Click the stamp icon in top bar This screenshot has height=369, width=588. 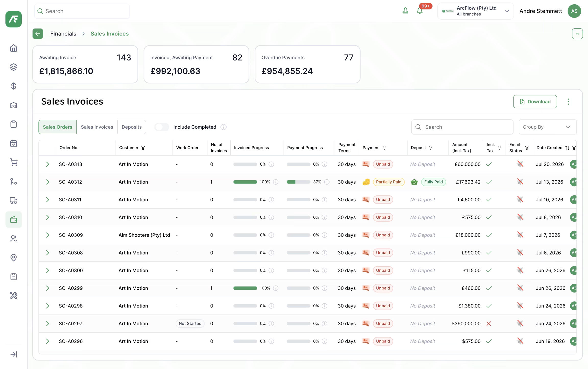405,11
